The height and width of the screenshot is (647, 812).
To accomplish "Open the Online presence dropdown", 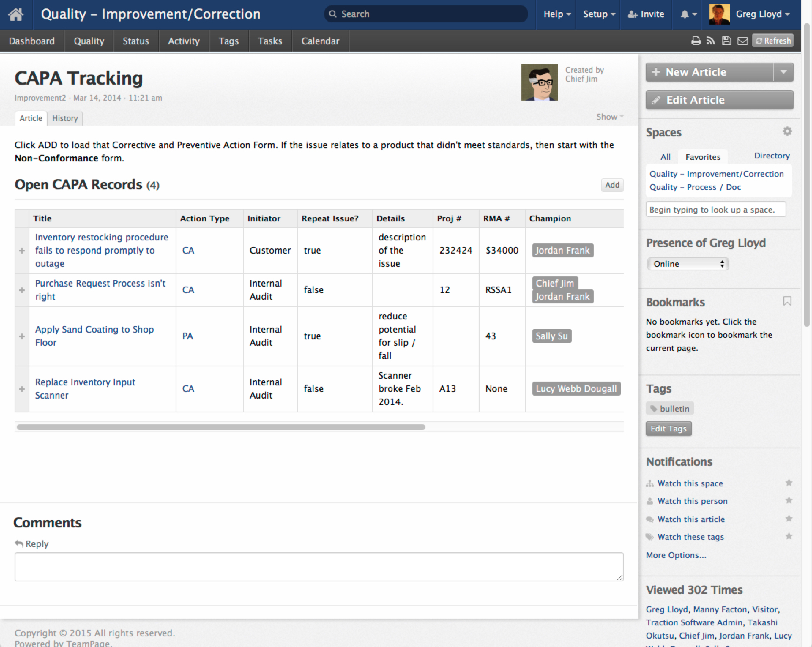I will (x=688, y=264).
